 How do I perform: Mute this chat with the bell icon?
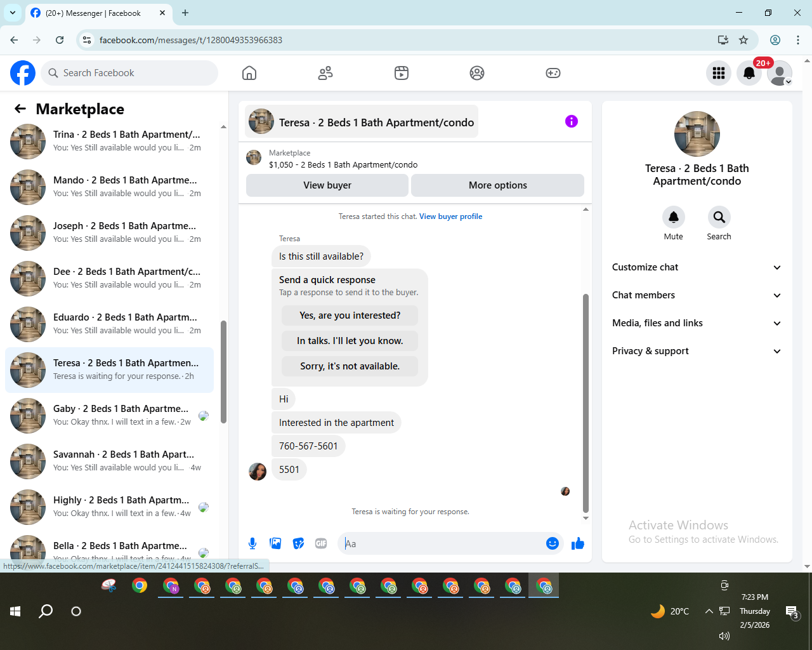(674, 217)
